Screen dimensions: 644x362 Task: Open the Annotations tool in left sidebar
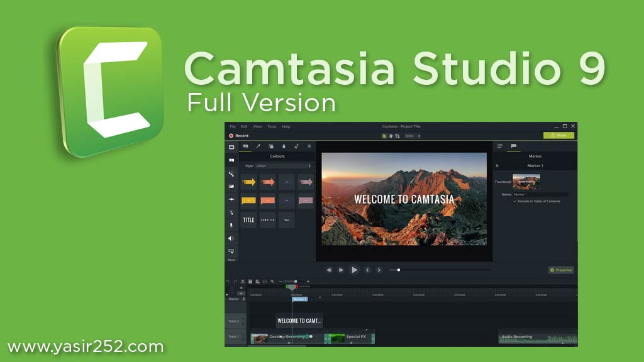[x=231, y=160]
